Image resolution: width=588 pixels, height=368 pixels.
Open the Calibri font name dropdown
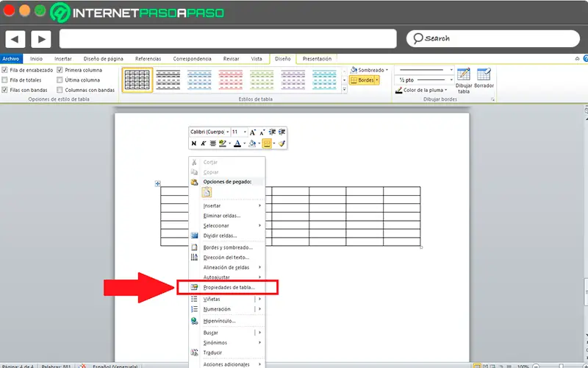pos(228,132)
